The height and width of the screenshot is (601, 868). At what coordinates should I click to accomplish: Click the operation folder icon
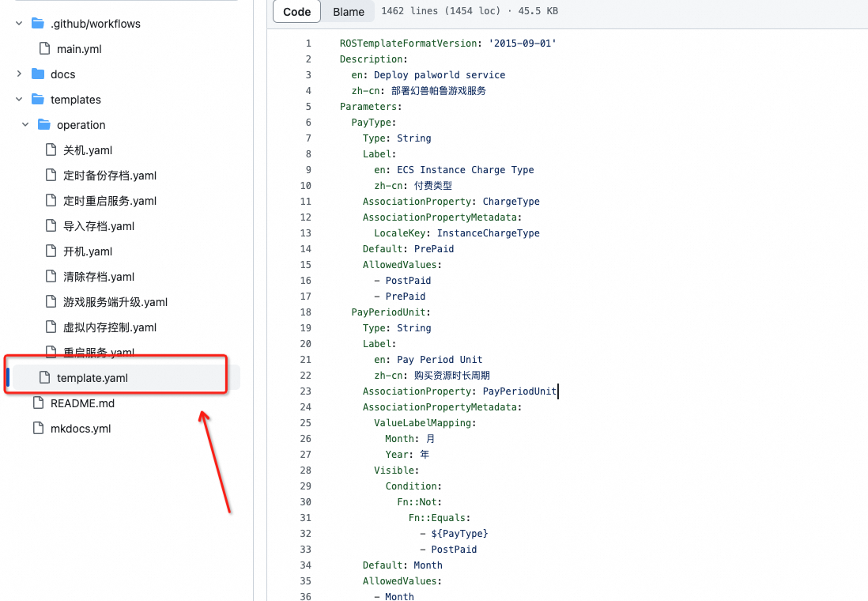pos(44,125)
